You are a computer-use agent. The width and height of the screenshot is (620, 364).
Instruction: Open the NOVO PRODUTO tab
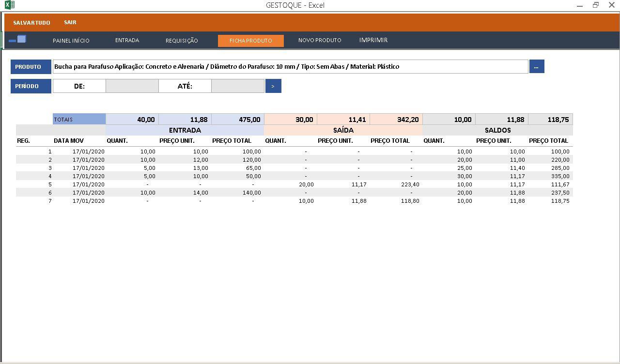tap(320, 41)
